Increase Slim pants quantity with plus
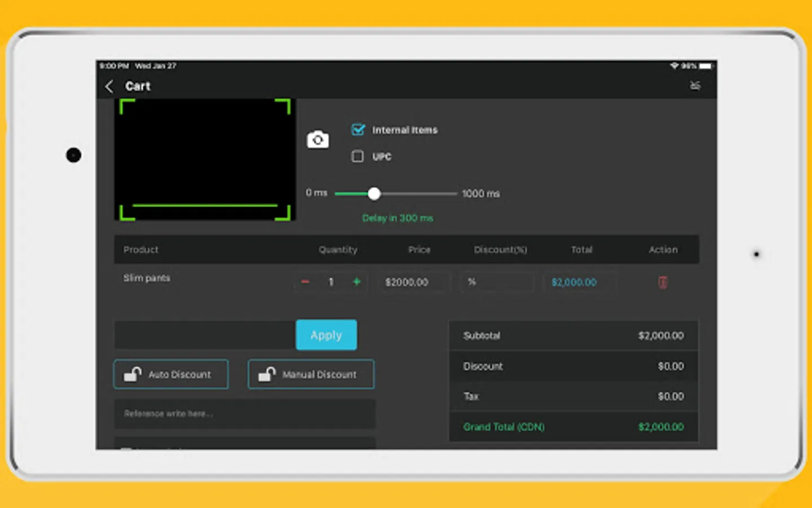Viewport: 812px width, 508px height. [356, 282]
